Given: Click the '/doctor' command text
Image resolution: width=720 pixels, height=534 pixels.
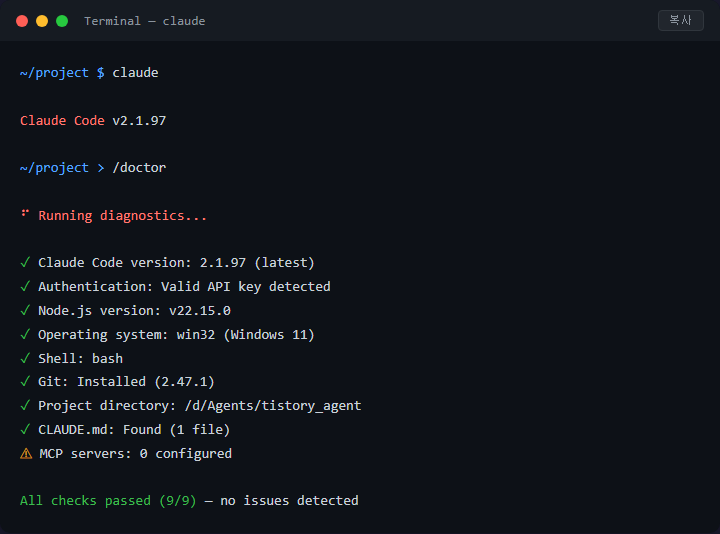Looking at the screenshot, I should click(139, 168).
